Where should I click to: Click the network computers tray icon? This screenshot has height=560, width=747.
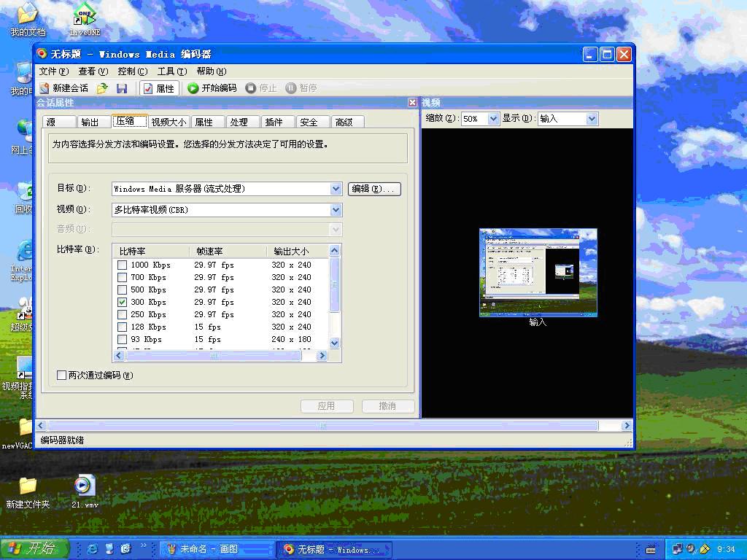[x=678, y=549]
